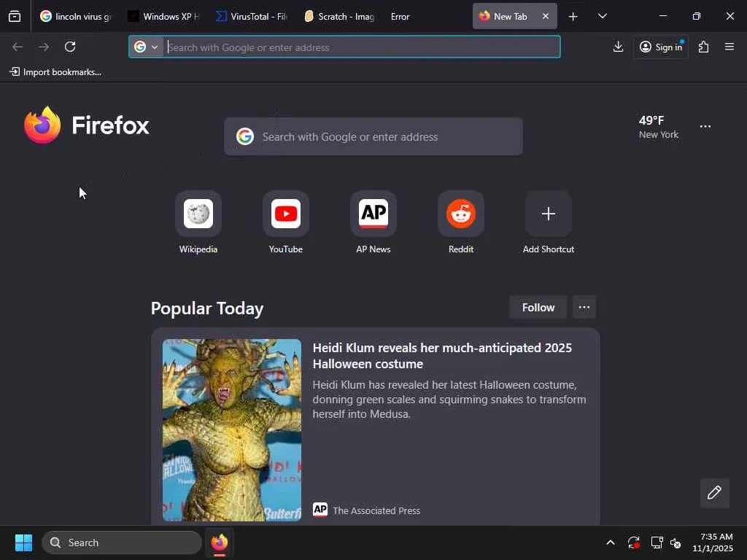Open the Windows Start menu

coord(23,542)
